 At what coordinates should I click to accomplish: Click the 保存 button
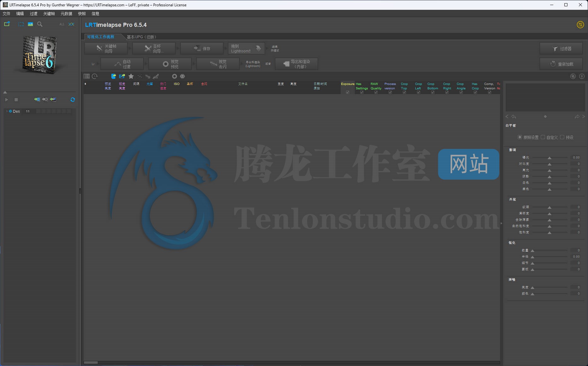click(202, 49)
